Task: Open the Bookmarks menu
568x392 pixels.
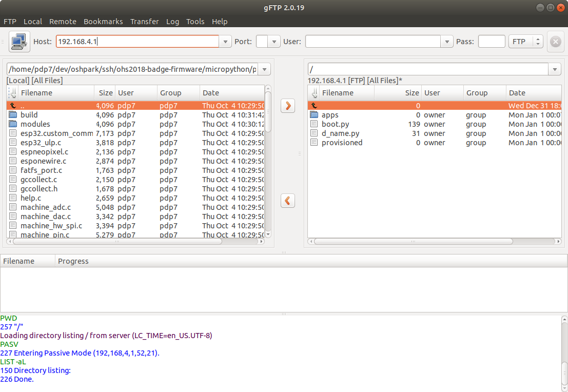Action: pos(103,22)
